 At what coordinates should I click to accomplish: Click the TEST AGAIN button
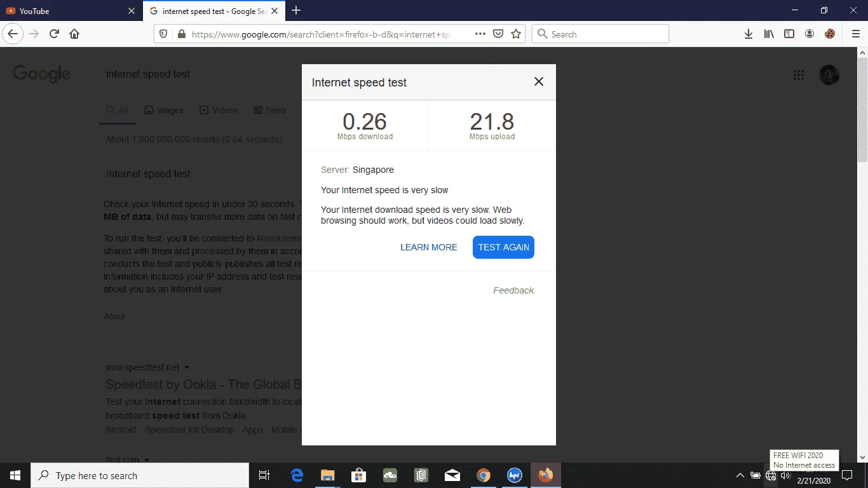click(503, 247)
